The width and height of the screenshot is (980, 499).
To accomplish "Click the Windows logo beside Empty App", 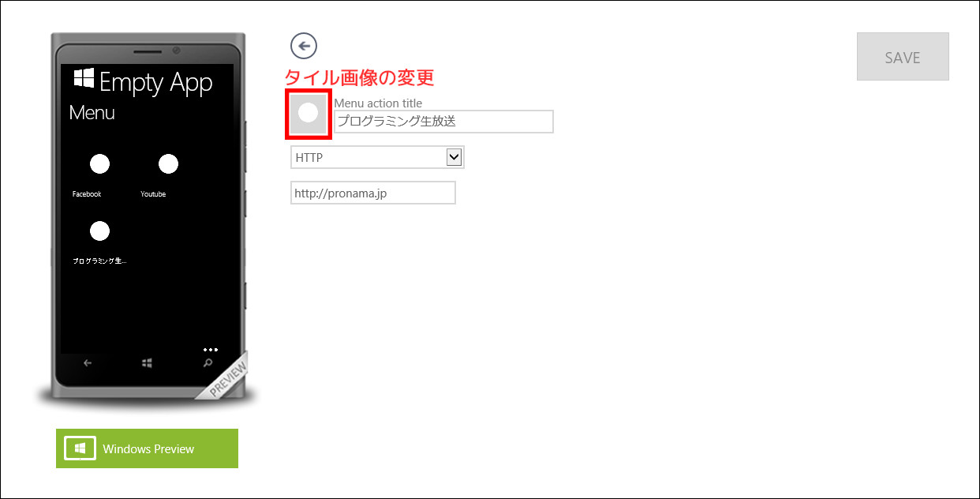I will [x=84, y=78].
